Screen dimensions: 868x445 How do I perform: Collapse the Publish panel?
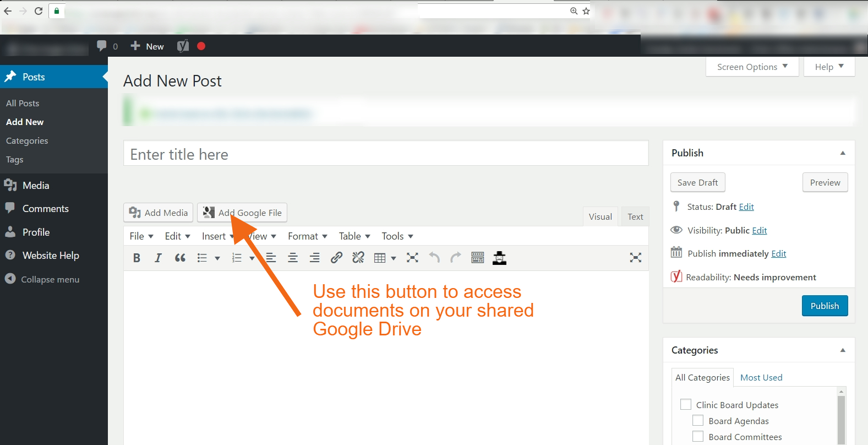(843, 153)
